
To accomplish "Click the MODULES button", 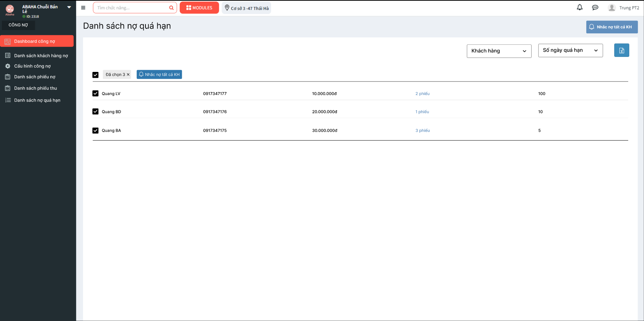I will click(x=199, y=8).
